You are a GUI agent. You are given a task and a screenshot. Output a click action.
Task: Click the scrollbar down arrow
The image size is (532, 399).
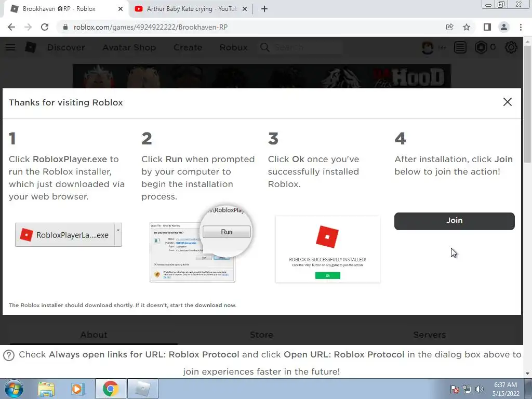[x=527, y=374]
